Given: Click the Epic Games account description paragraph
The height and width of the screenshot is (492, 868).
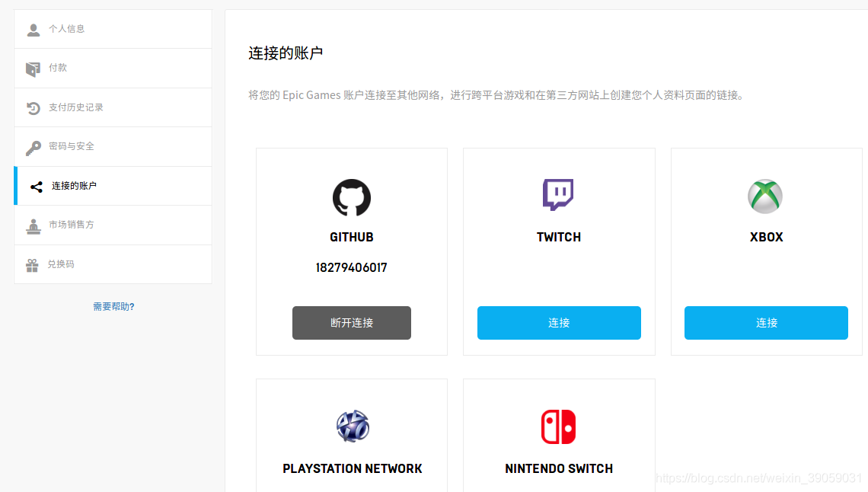Looking at the screenshot, I should pos(496,95).
